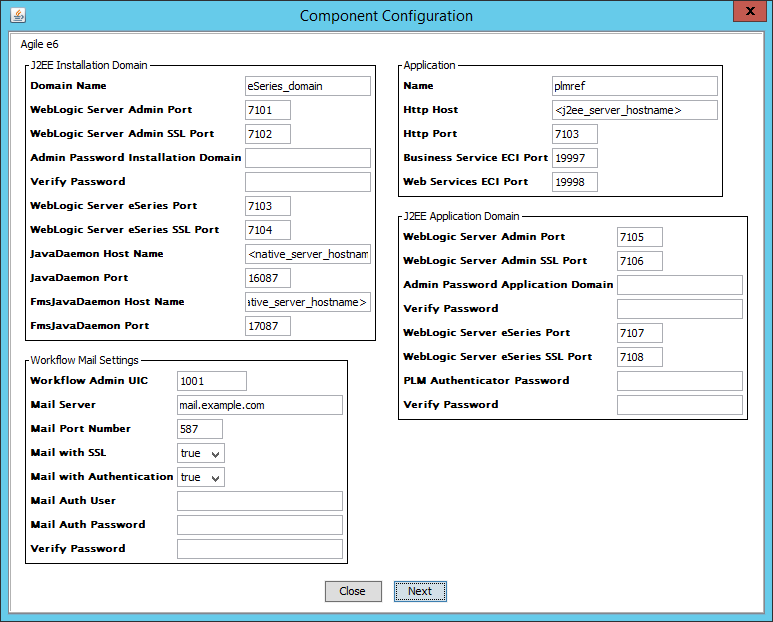This screenshot has height=622, width=773.
Task: Edit Installation Domain WebLogic Server eSeries SSL Port showing 7104
Action: [268, 230]
